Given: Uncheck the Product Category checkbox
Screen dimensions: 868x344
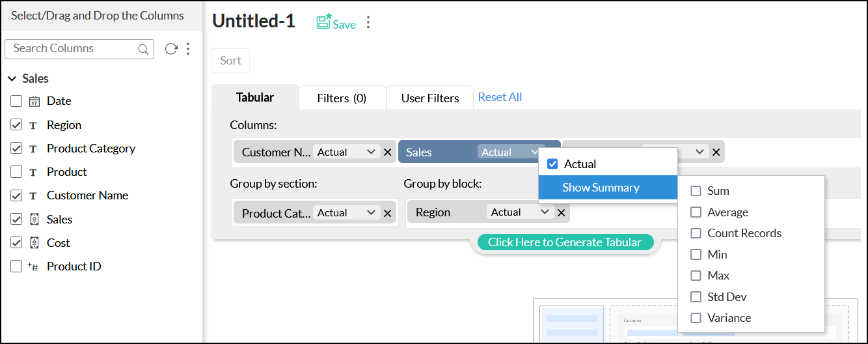Looking at the screenshot, I should pos(17,149).
